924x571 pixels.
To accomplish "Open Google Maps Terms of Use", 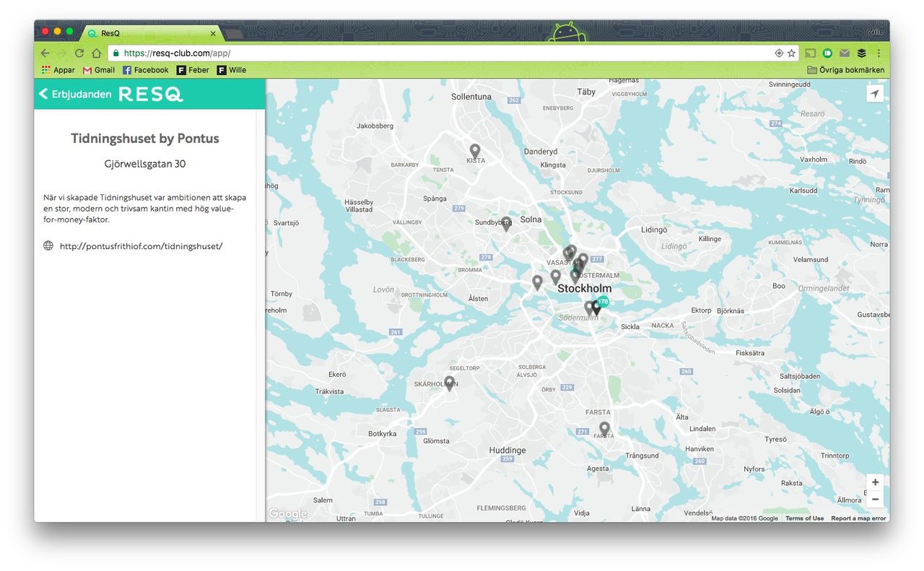I will tap(804, 518).
